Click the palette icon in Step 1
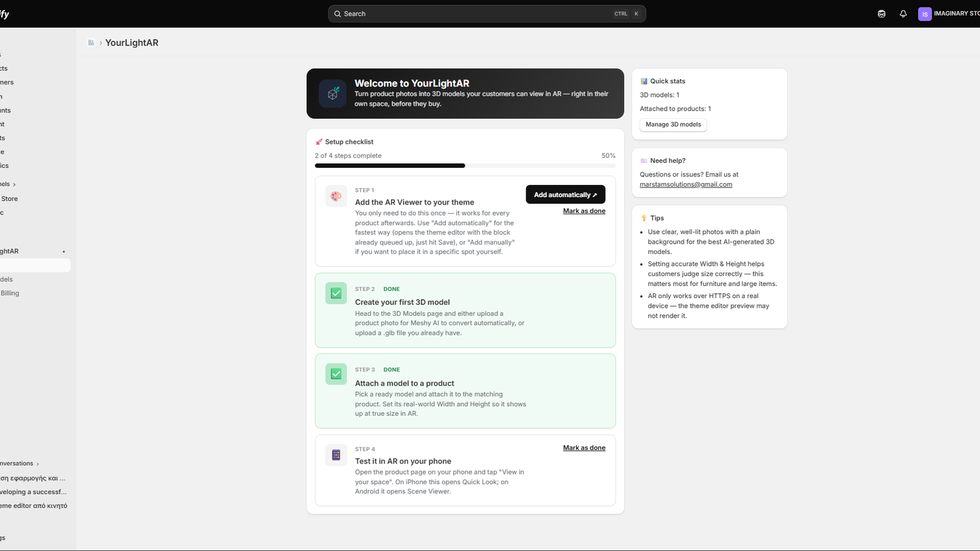Screen dimensions: 980x551 tap(336, 197)
